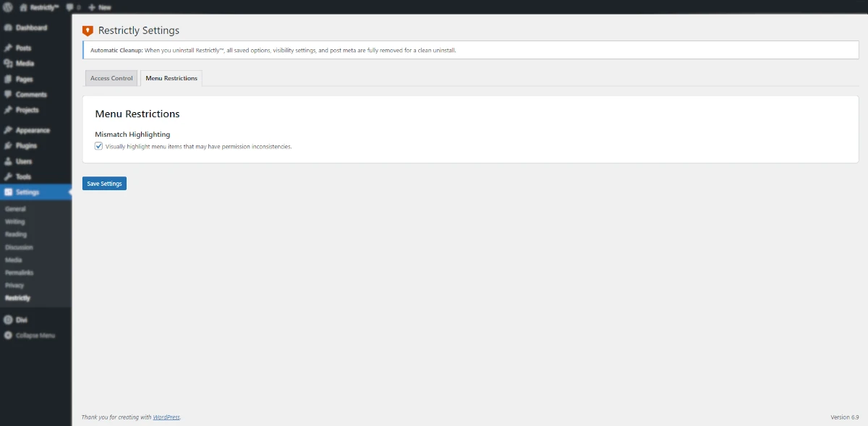
Task: Open the Comments bubble icon in sidebar
Action: (x=8, y=95)
